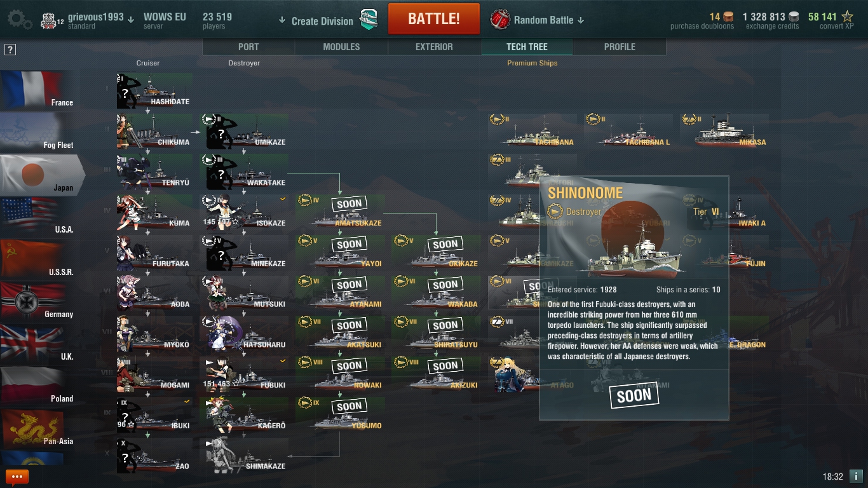Select the U.S.A. nation flag
This screenshot has height=488, width=868.
coord(37,217)
